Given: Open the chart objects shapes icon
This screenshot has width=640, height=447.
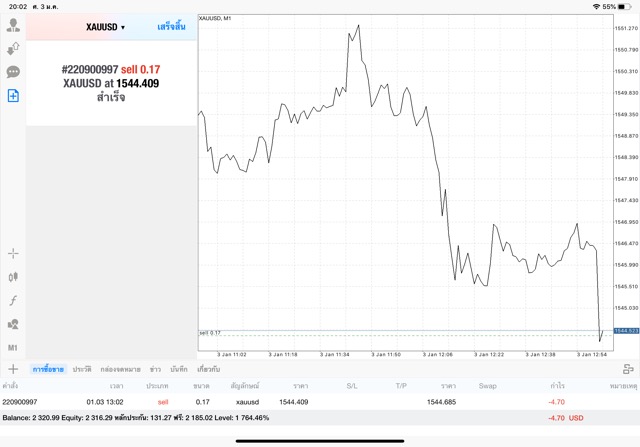Looking at the screenshot, I should coord(13,324).
